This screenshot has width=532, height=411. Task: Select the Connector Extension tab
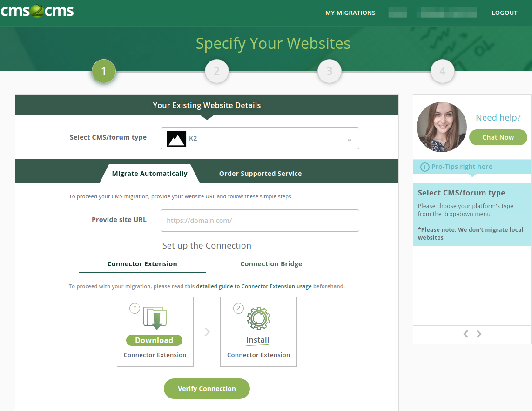pos(142,264)
